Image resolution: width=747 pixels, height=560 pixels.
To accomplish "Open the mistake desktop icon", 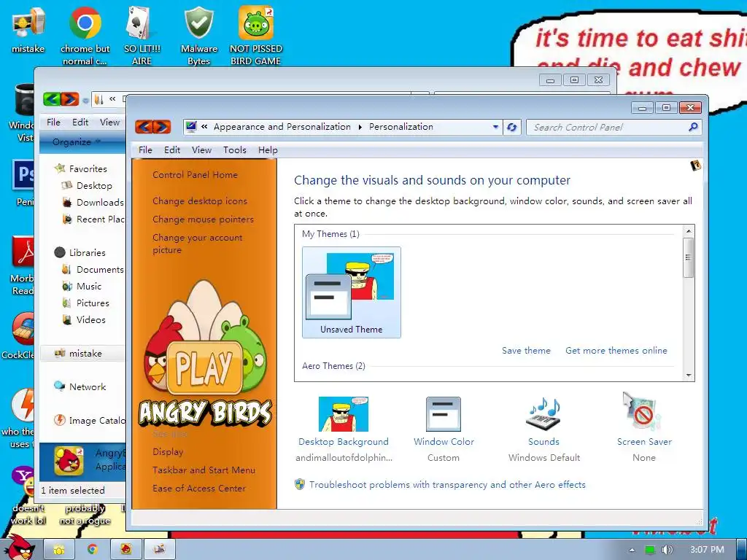I will click(x=28, y=31).
